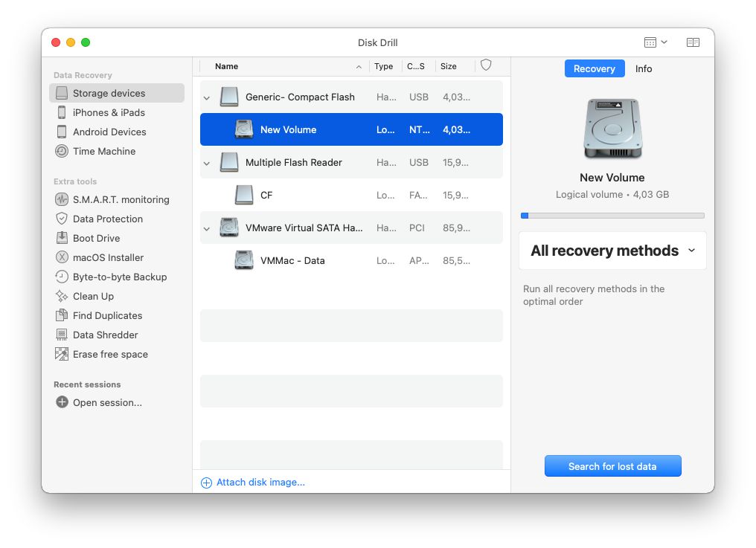756x548 pixels.
Task: Open Android Devices section
Action: (x=109, y=132)
